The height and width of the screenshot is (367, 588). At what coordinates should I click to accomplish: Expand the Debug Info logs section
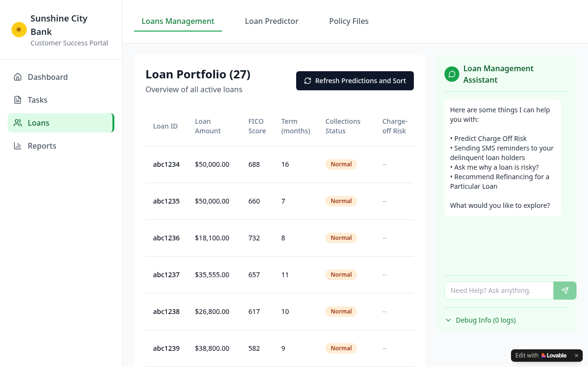click(481, 320)
